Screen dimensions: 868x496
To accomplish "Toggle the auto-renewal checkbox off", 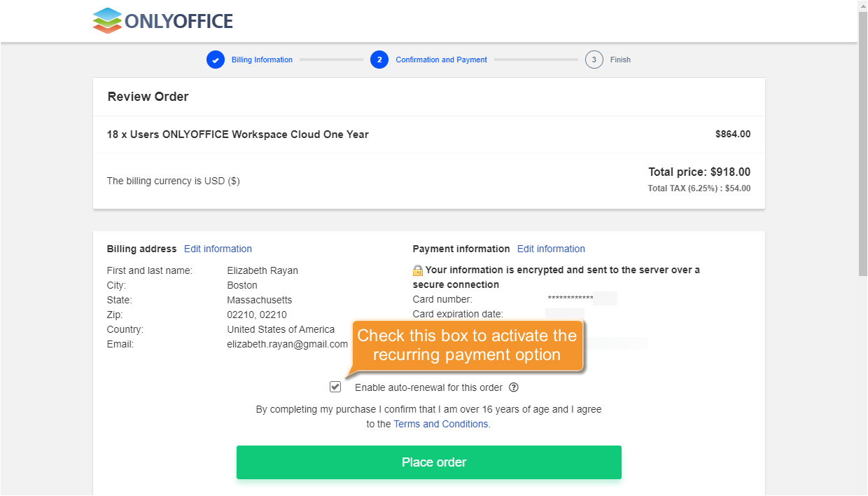I will [335, 387].
